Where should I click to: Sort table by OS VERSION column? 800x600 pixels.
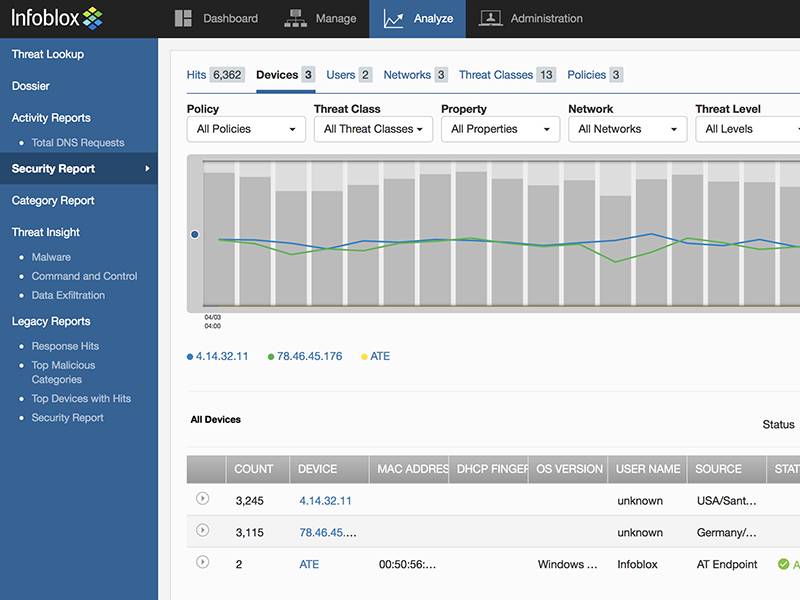click(x=568, y=469)
